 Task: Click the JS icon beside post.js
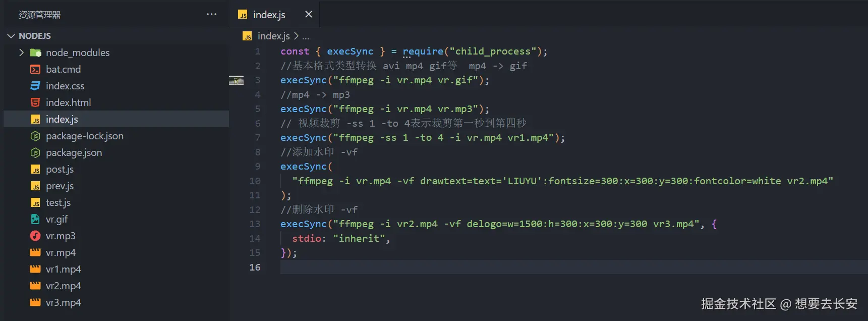35,170
